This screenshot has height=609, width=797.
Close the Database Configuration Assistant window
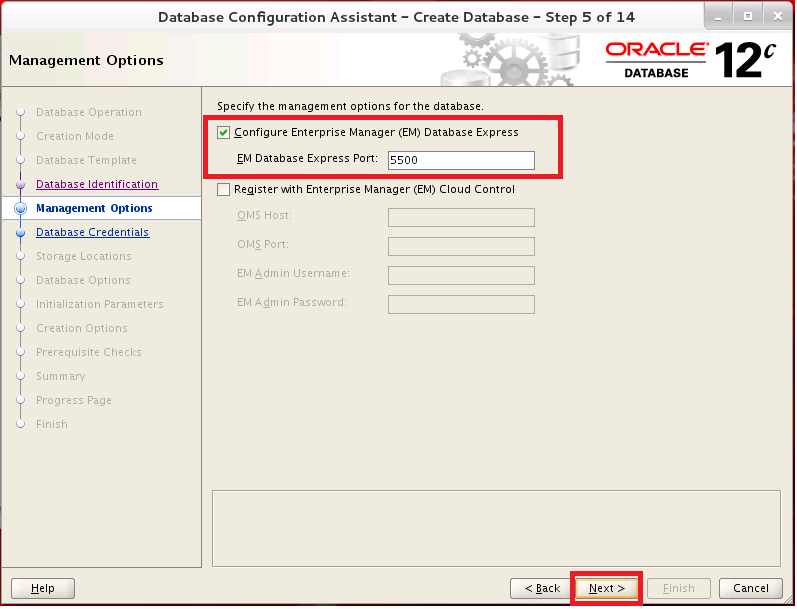click(776, 17)
